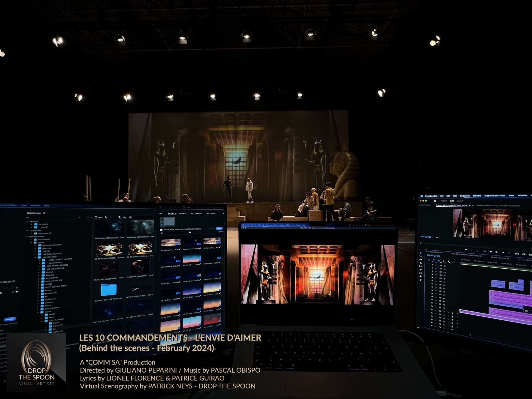
Task: Toggle lock on the topmost video track
Action: [x=433, y=262]
